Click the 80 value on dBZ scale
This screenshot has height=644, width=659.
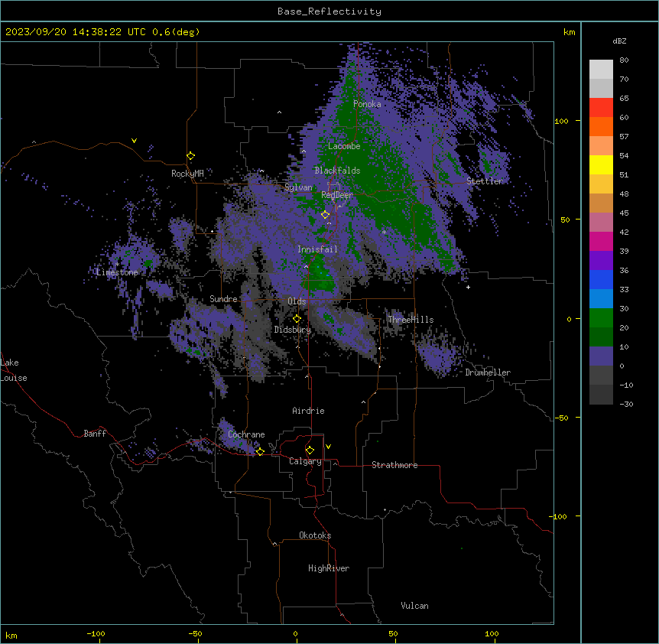(x=624, y=60)
